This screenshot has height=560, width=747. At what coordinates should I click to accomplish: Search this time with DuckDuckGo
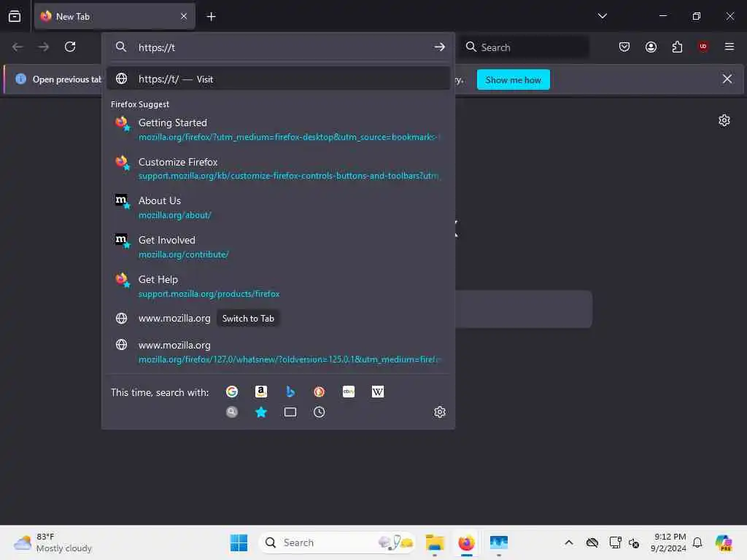point(320,392)
